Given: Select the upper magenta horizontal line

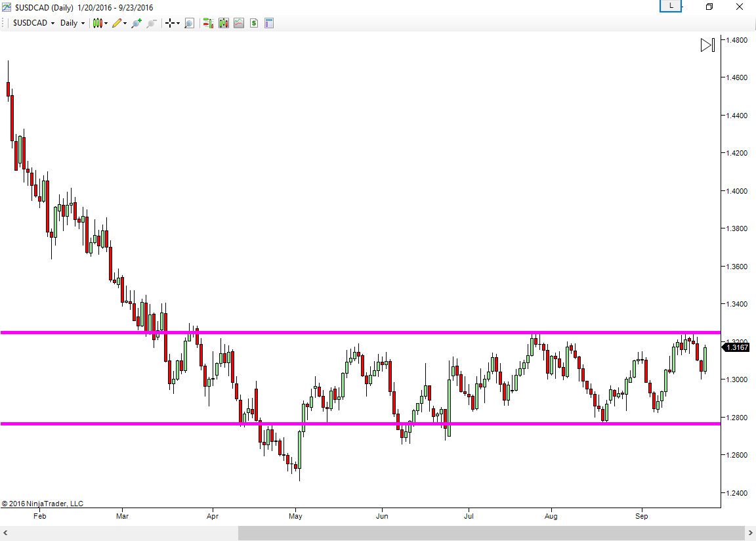Looking at the screenshot, I should coord(361,333).
